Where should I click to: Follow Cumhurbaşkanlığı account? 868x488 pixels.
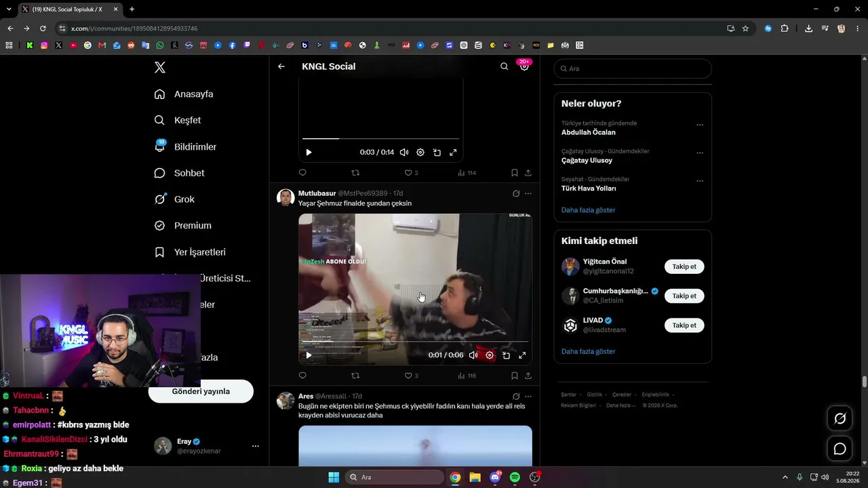tap(684, 296)
